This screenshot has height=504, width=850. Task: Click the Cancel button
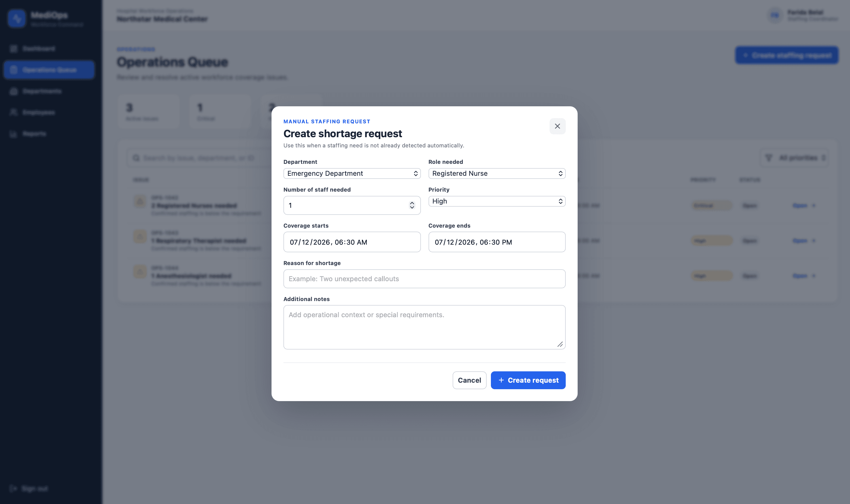(469, 380)
